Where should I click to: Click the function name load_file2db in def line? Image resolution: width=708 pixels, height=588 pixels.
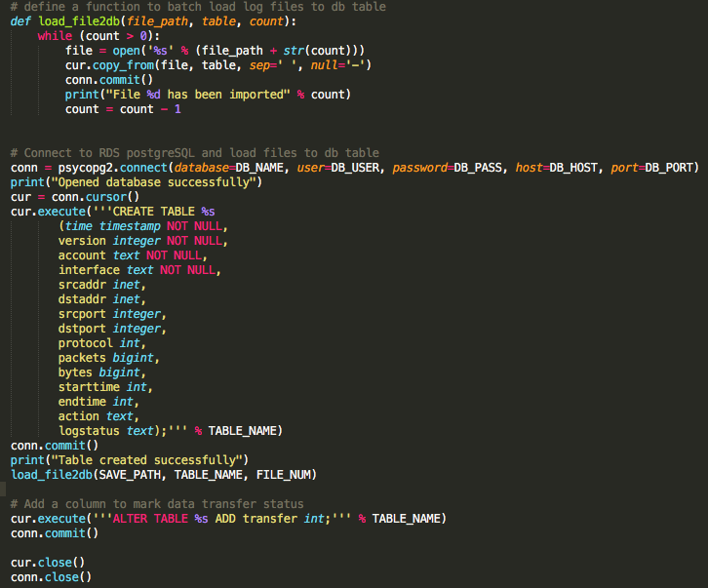coord(79,21)
